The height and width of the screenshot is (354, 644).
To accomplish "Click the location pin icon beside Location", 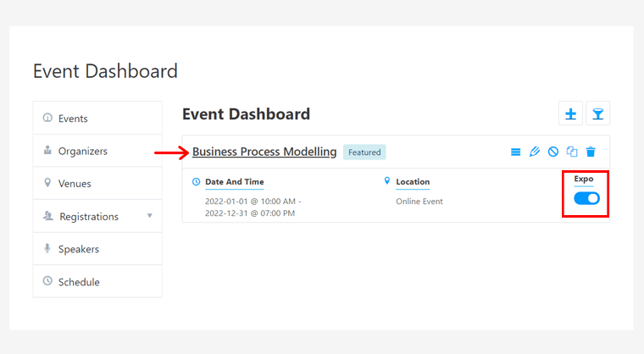I will point(387,181).
